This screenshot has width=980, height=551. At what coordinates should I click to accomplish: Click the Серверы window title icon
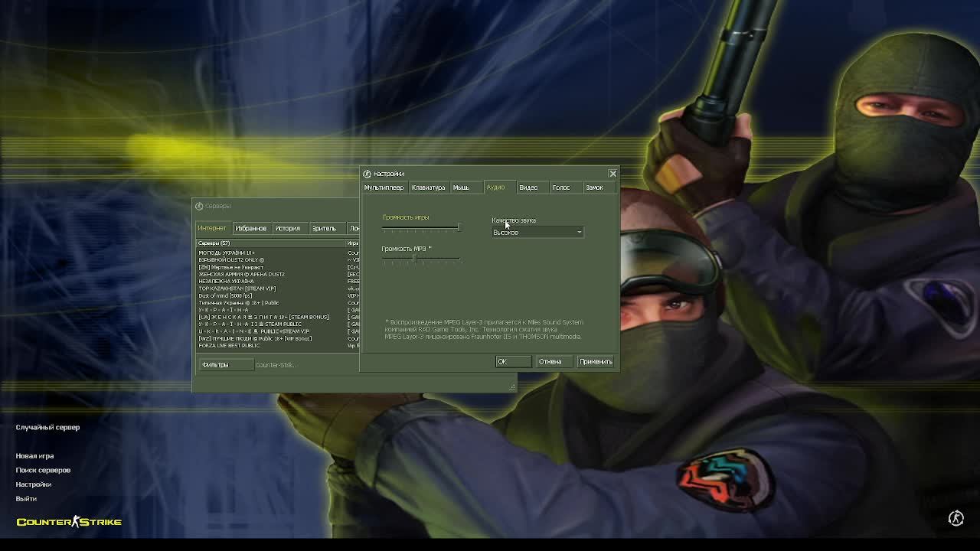point(199,206)
